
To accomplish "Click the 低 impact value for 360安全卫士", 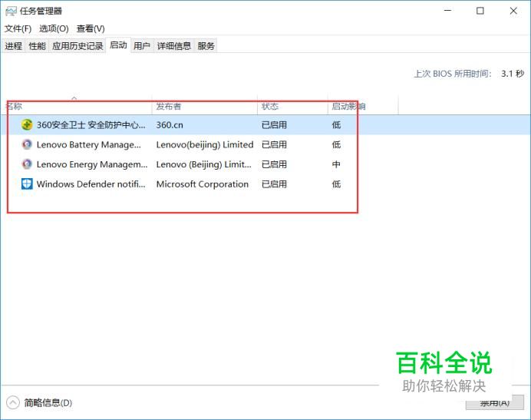I will pyautogui.click(x=336, y=125).
